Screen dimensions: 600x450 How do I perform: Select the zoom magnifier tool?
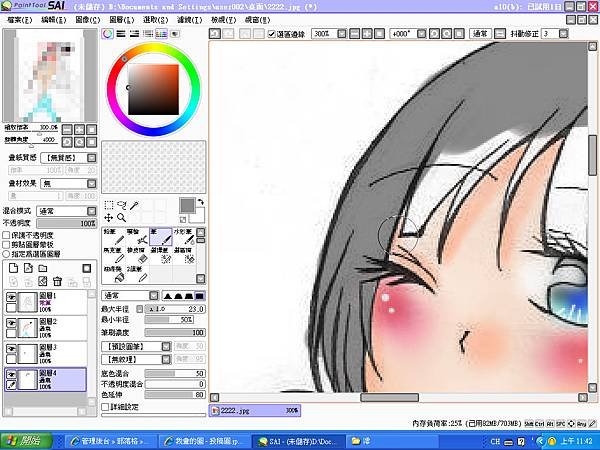[121, 218]
